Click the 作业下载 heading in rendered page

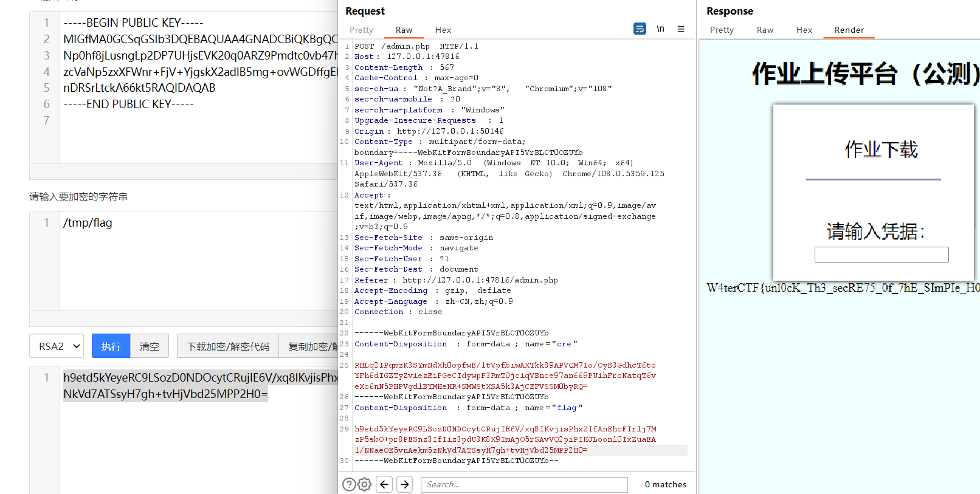pos(881,149)
